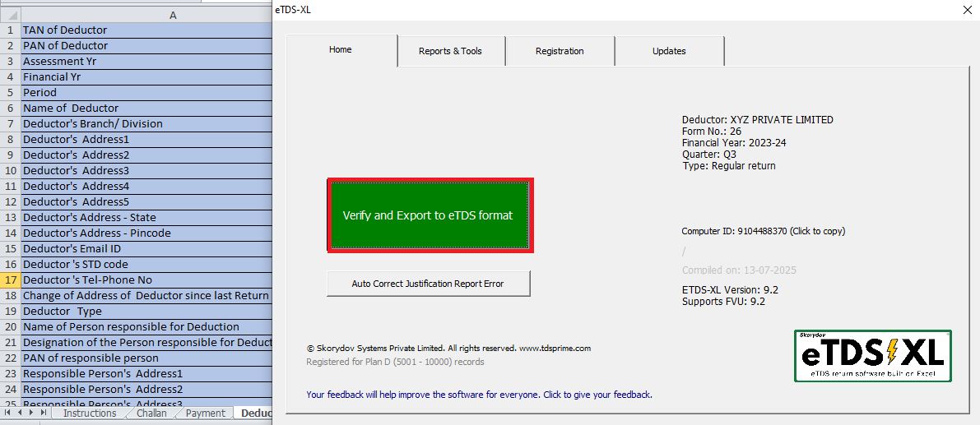This screenshot has height=425, width=980.
Task: Select cell 'Deductor's Address5'
Action: pos(146,201)
